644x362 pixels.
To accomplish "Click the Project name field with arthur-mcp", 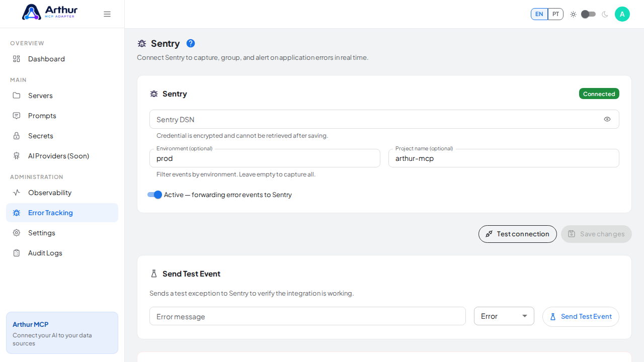I will (x=504, y=158).
